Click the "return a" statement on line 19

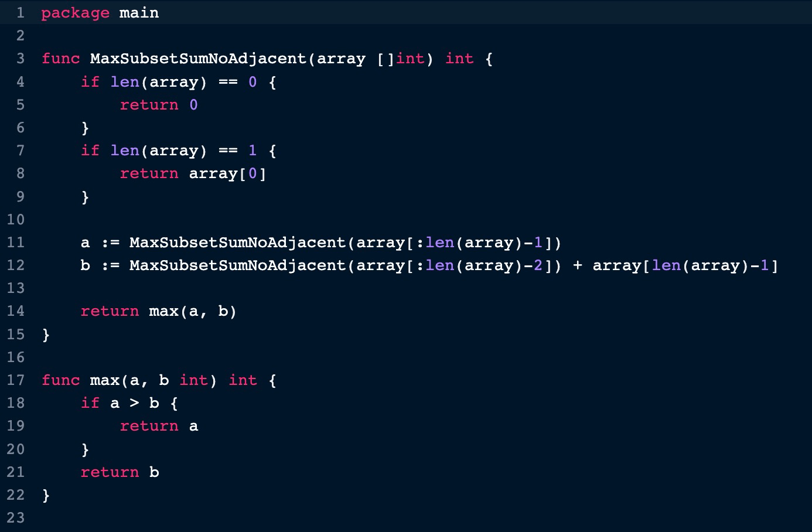[159, 426]
